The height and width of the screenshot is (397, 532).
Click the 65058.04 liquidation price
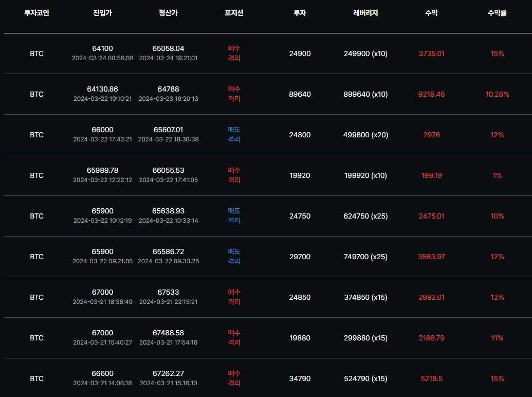click(168, 48)
